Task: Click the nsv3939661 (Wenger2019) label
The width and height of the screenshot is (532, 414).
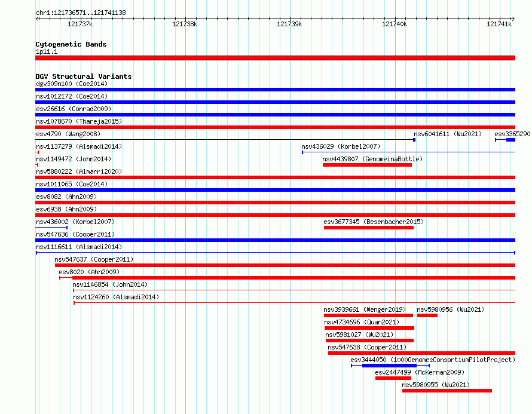Action: pos(365,309)
